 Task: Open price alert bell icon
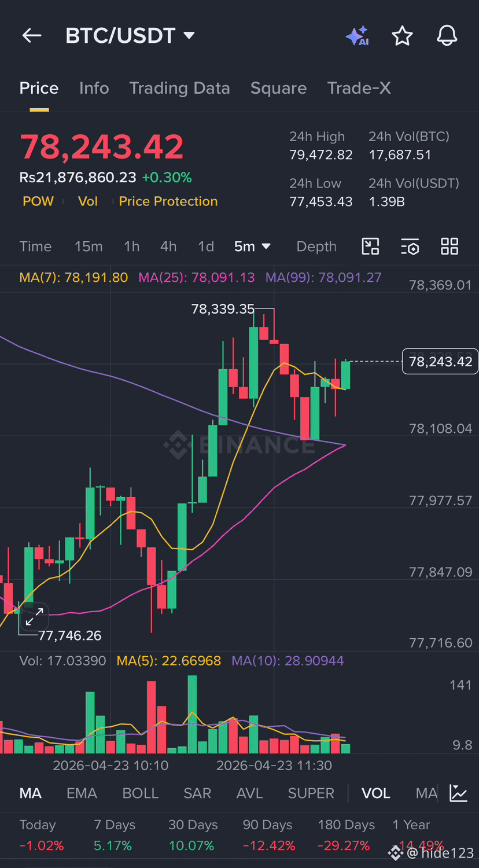coord(447,36)
